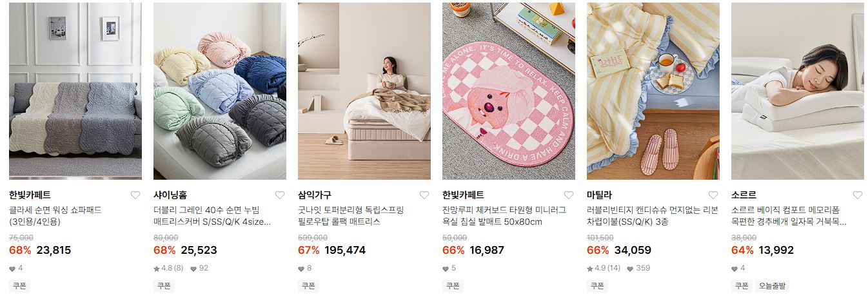
Task: Select 삼익가구 brand name link
Action: click(315, 195)
